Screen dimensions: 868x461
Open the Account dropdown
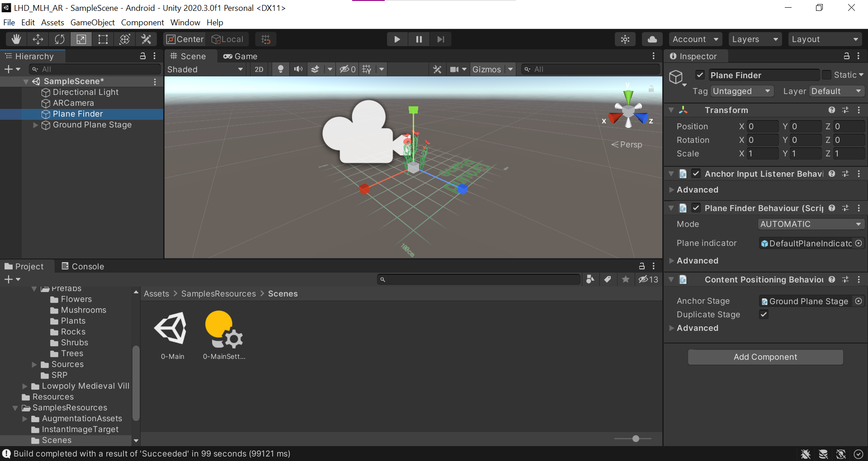(x=695, y=39)
